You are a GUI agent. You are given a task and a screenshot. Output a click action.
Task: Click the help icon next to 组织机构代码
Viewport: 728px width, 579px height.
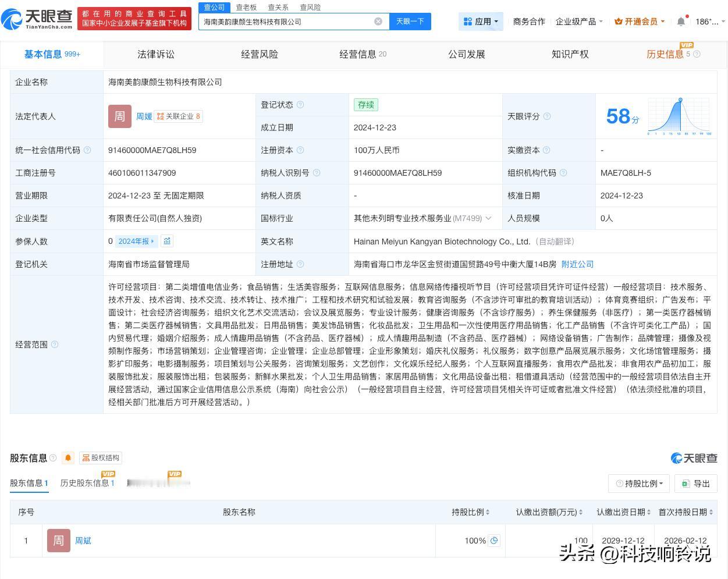click(x=563, y=173)
